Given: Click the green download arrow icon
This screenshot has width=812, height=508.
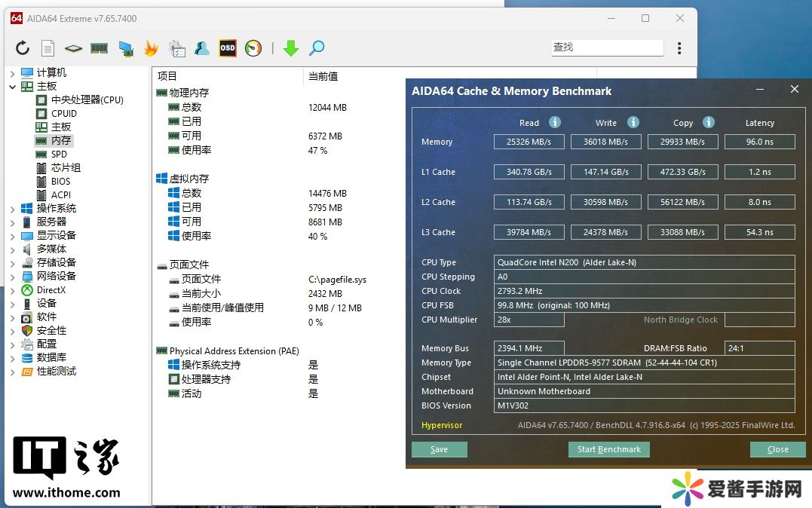Looking at the screenshot, I should pyautogui.click(x=291, y=48).
